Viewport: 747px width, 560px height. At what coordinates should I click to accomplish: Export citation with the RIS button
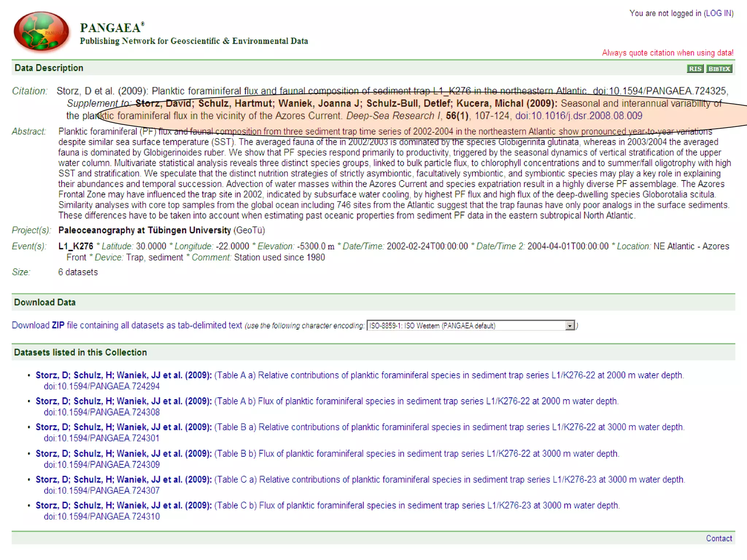[695, 69]
